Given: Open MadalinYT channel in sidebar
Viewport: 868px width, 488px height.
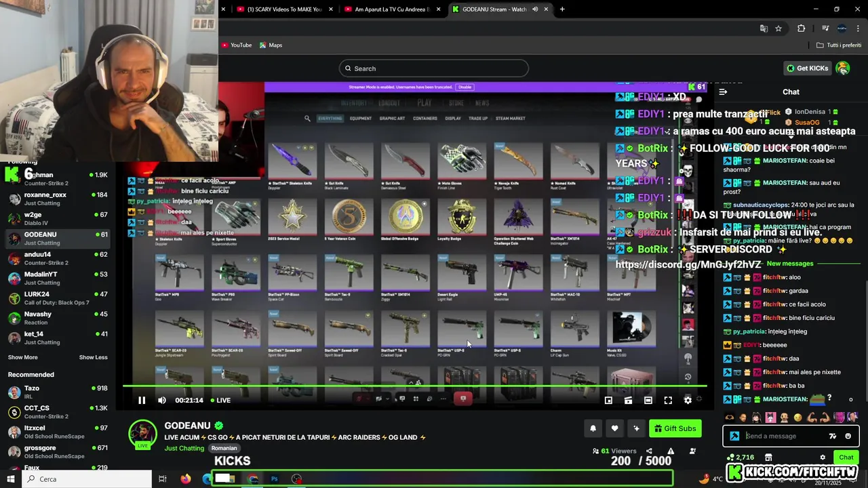Looking at the screenshot, I should (58, 279).
